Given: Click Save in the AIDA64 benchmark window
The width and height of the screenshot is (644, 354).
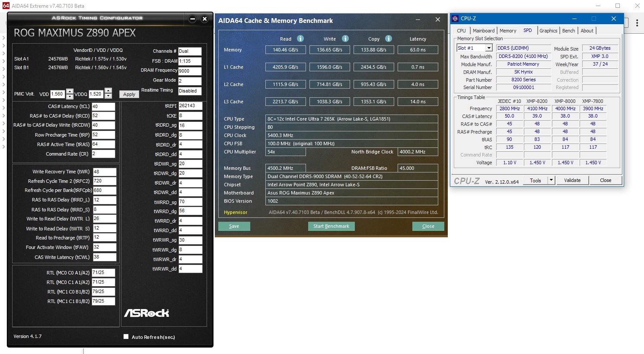Looking at the screenshot, I should (x=234, y=226).
